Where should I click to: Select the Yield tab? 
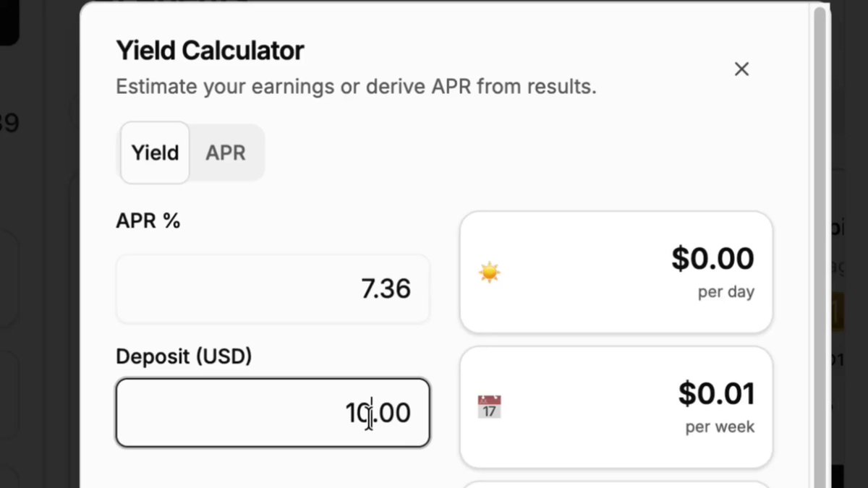coord(155,153)
